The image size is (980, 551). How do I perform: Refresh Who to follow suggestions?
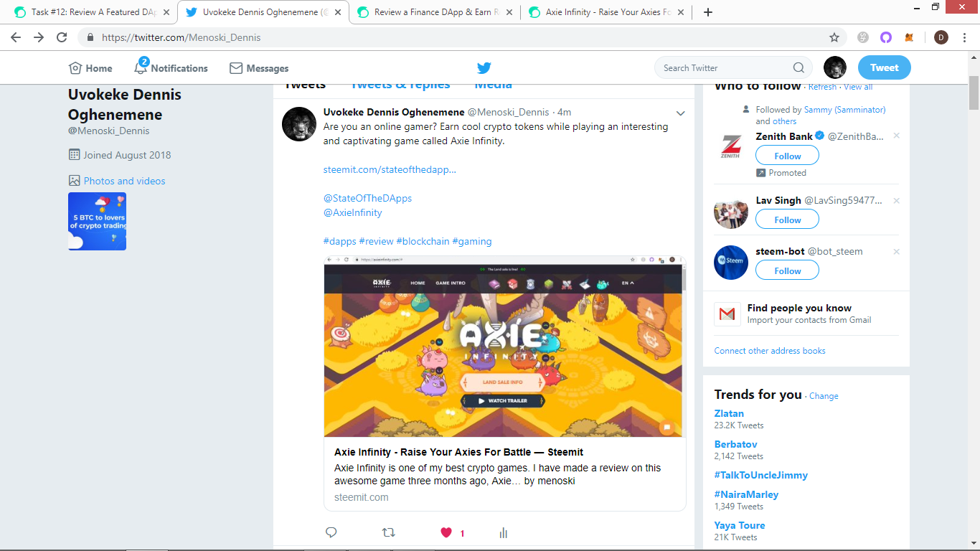coord(822,87)
